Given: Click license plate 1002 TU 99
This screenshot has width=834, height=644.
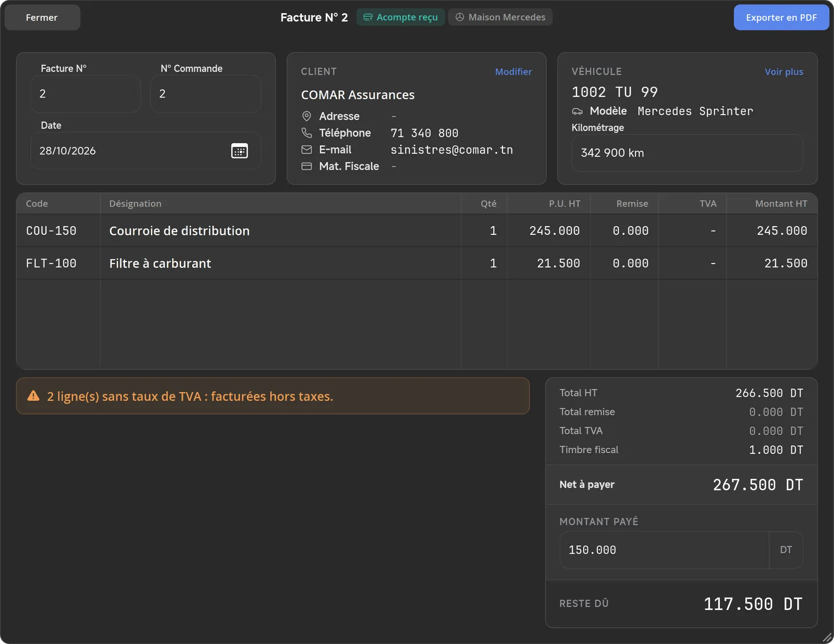Looking at the screenshot, I should click(x=615, y=92).
